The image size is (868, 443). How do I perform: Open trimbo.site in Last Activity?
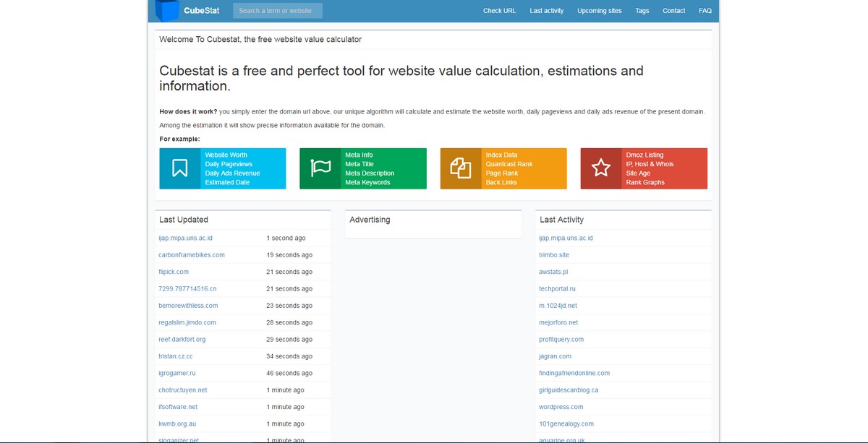pos(554,255)
